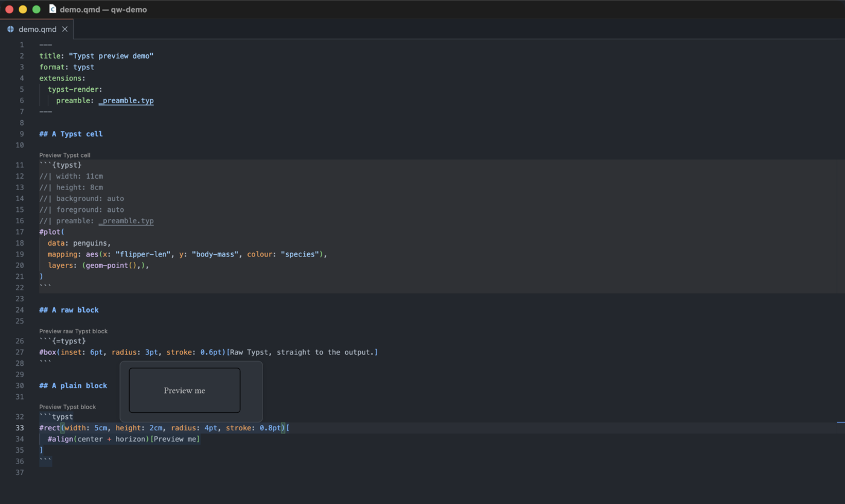This screenshot has height=504, width=845.
Task: Click '#align(center + horizon)[Preview me]' line
Action: (124, 439)
